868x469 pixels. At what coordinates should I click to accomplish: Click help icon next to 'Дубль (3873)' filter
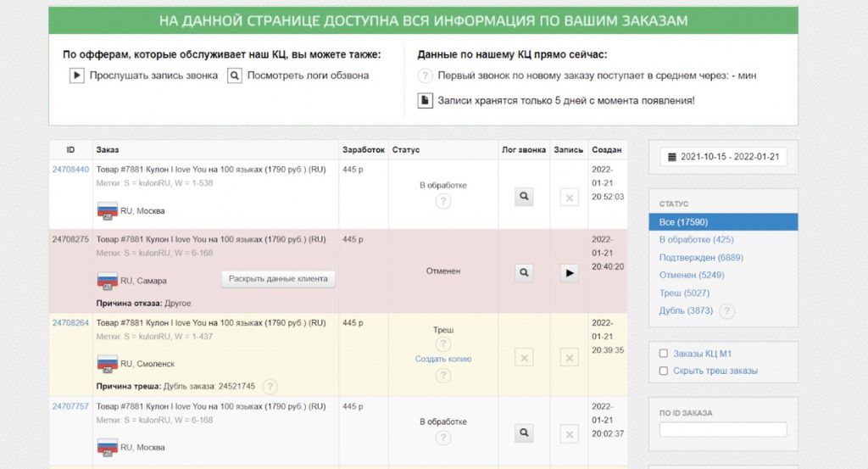pos(726,311)
